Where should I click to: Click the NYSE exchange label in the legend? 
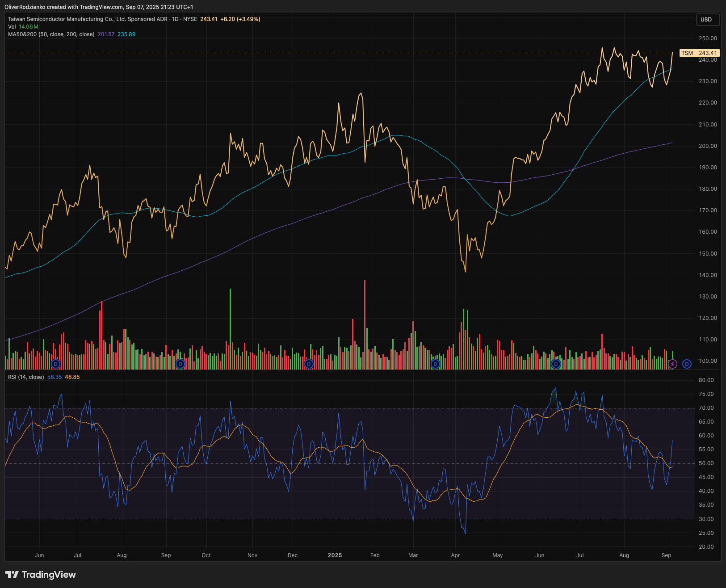click(x=191, y=19)
